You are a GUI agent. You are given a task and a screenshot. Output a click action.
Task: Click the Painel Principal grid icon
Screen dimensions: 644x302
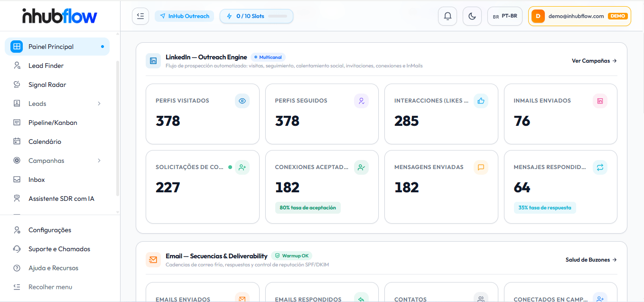pyautogui.click(x=17, y=47)
